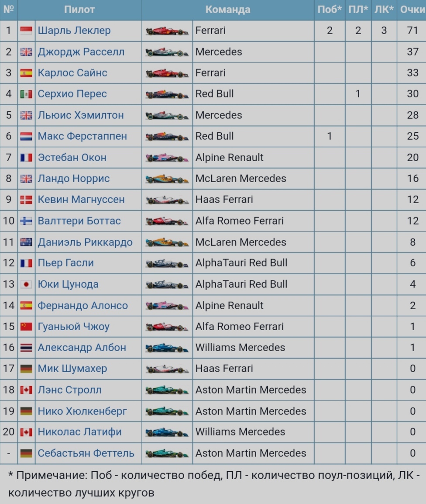Click the Очки column header
This screenshot has width=426, height=504.
[x=412, y=9]
